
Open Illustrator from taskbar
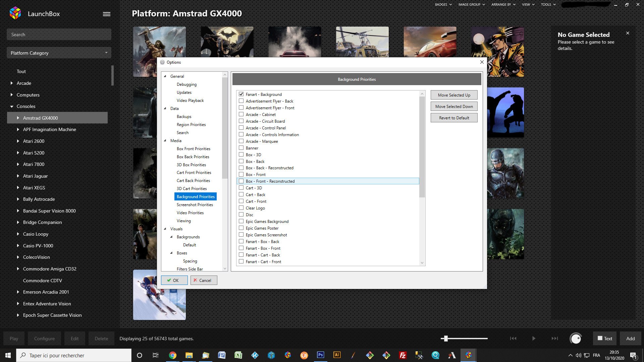[337, 355]
